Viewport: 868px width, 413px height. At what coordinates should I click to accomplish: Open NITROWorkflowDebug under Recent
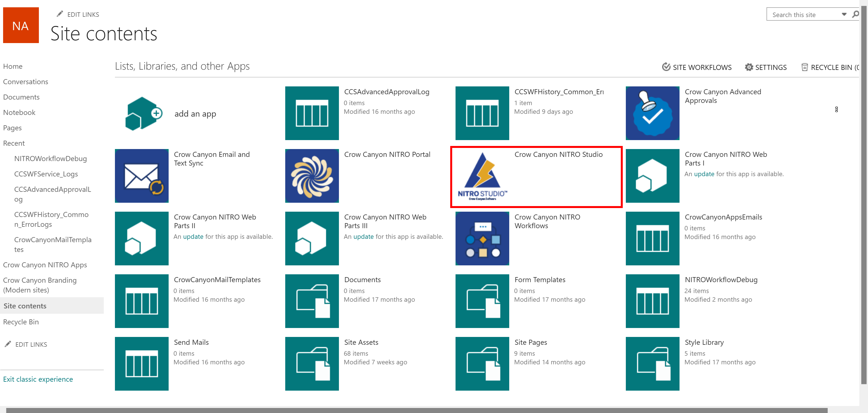[51, 159]
